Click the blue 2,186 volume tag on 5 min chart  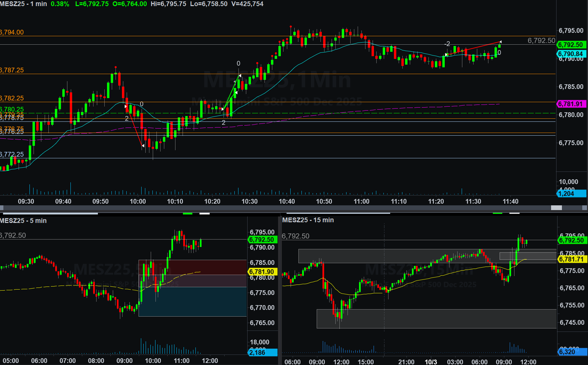262,352
